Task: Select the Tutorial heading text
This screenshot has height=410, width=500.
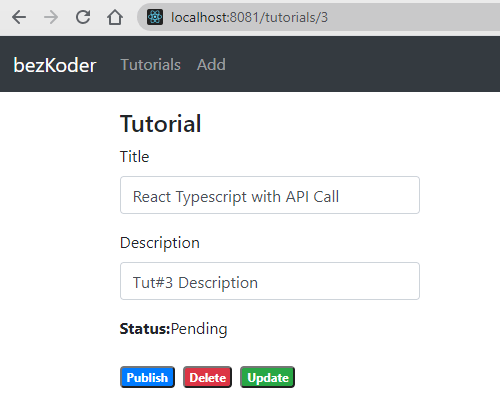Action: pyautogui.click(x=160, y=124)
